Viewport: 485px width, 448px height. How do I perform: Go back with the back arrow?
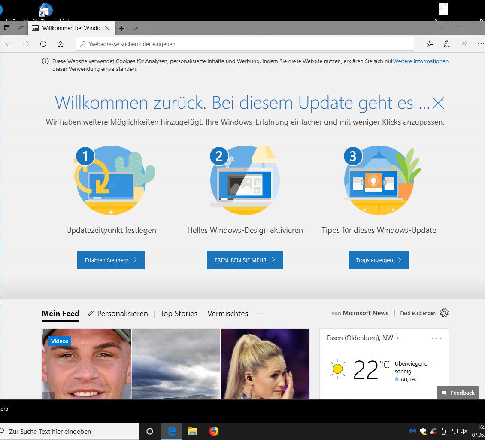pos(9,44)
